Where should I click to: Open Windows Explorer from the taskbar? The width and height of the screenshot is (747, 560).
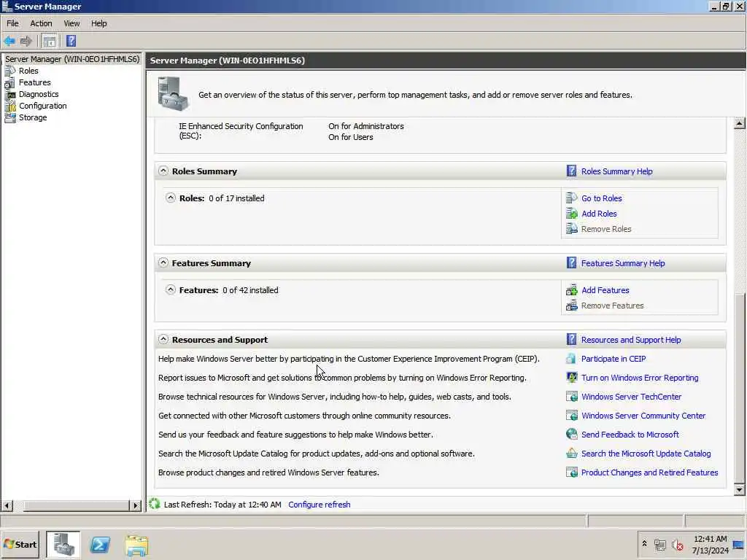[136, 545]
